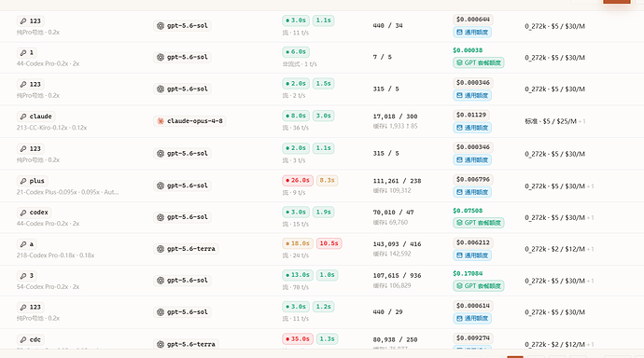Image resolution: width=644 pixels, height=358 pixels.
Task: Click the GPT quota tag under $0.00038
Action: pos(479,62)
